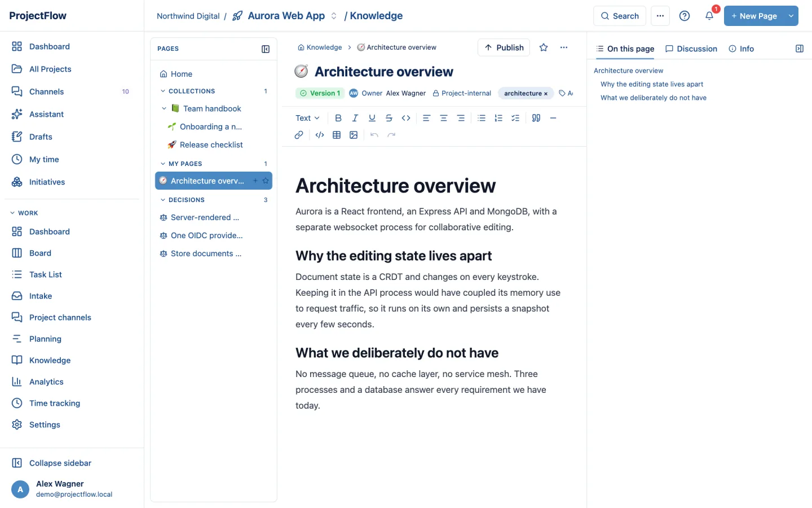Collapse the MY PAGES section

click(163, 164)
